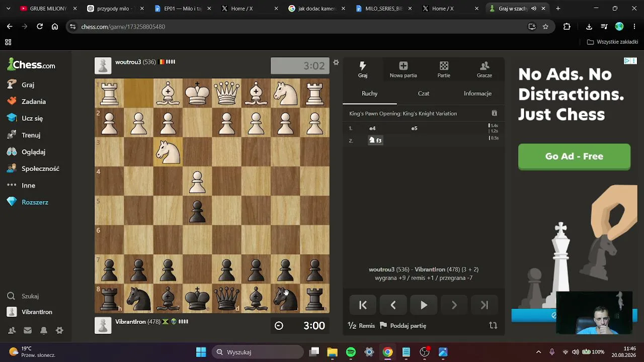Switch to the Ruchy moves tab

[370, 94]
